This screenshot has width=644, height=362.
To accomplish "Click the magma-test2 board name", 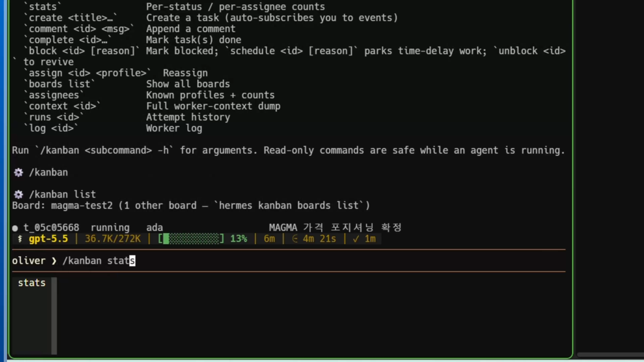I will 82,206.
